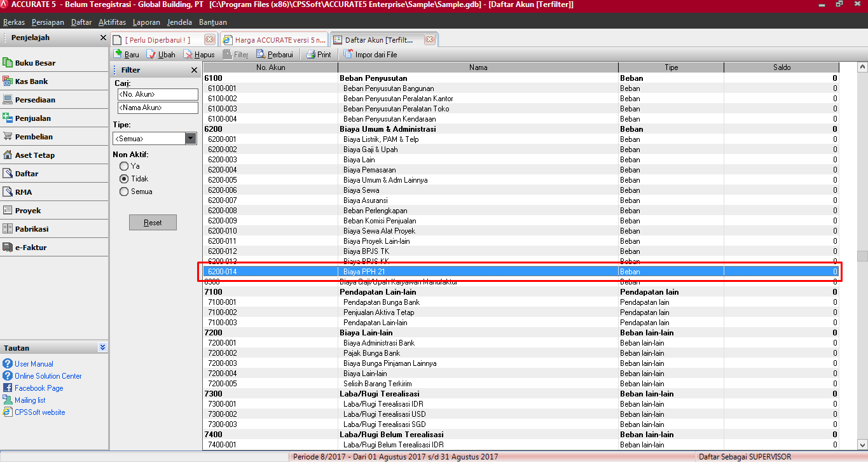Click the Ubah (edit) toolbar icon
The width and height of the screenshot is (868, 462).
pos(151,54)
